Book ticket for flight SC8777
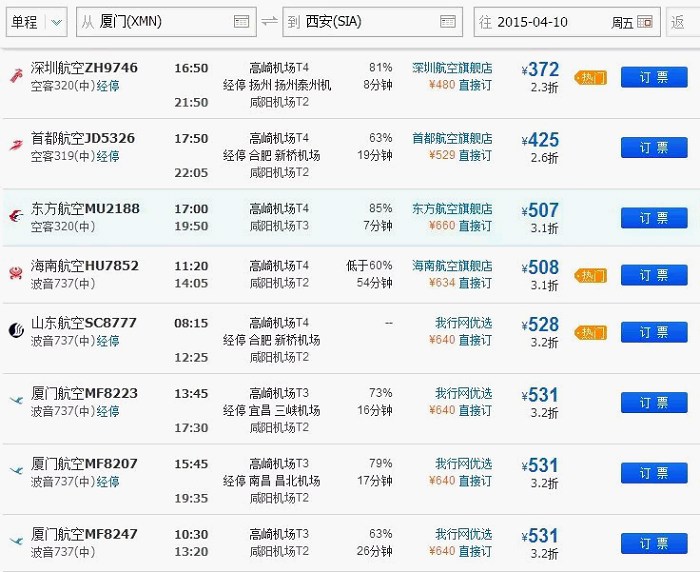The image size is (700, 572). [x=654, y=332]
